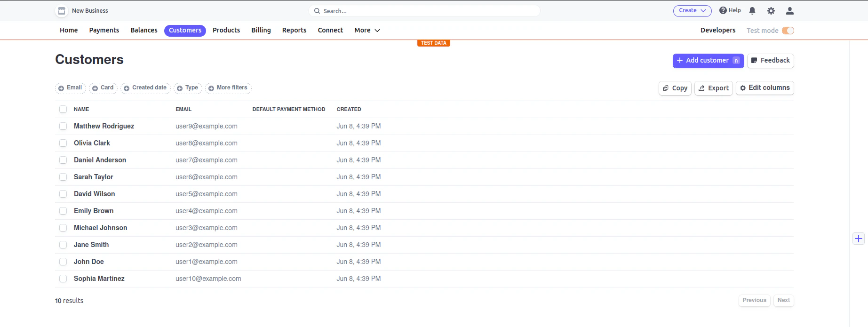This screenshot has width=868, height=327.
Task: Select Olivia Clark row checkbox
Action: 63,143
